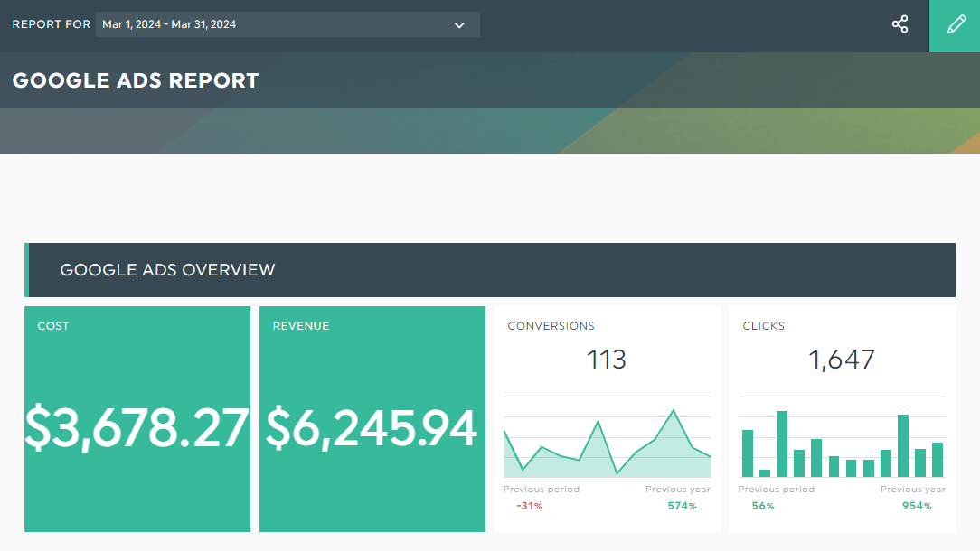Click the 56% previous period clicks change
Image resolution: width=980 pixels, height=551 pixels.
point(763,506)
